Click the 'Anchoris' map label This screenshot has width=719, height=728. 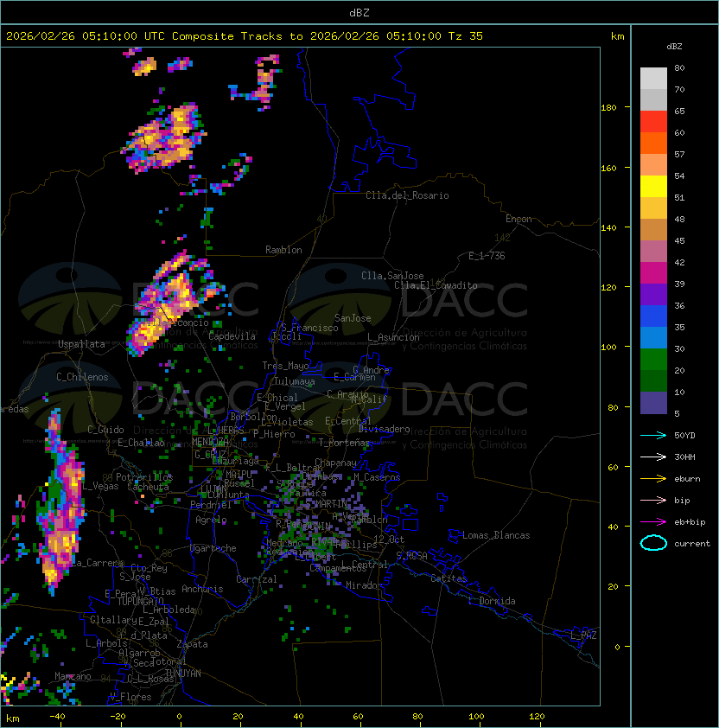coord(202,589)
